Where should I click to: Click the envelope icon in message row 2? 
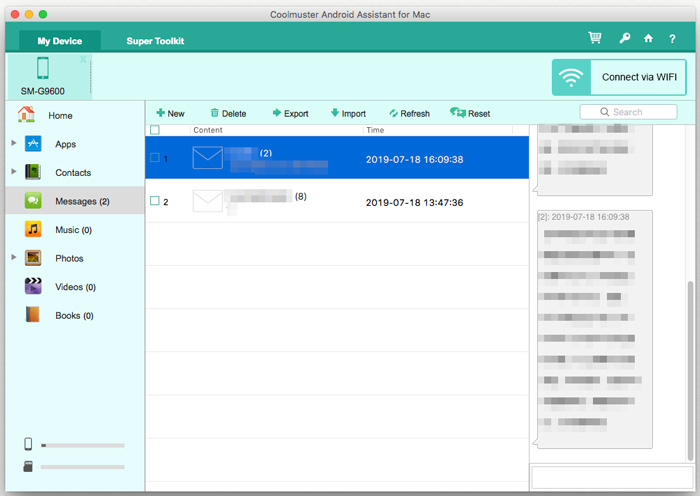point(208,201)
